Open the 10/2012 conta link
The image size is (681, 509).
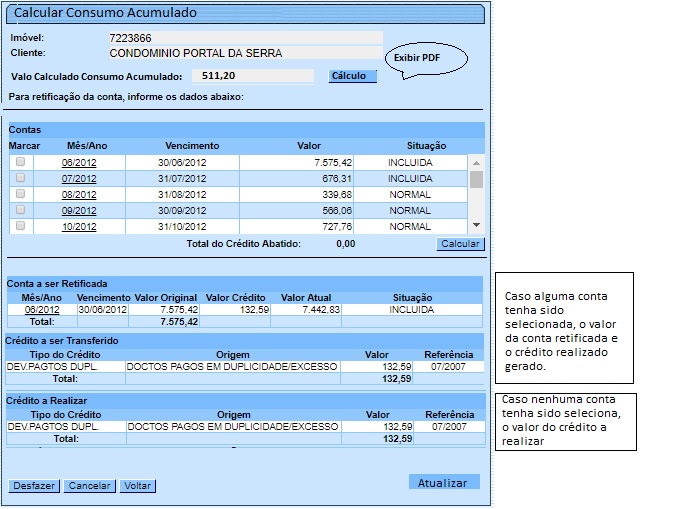[79, 227]
